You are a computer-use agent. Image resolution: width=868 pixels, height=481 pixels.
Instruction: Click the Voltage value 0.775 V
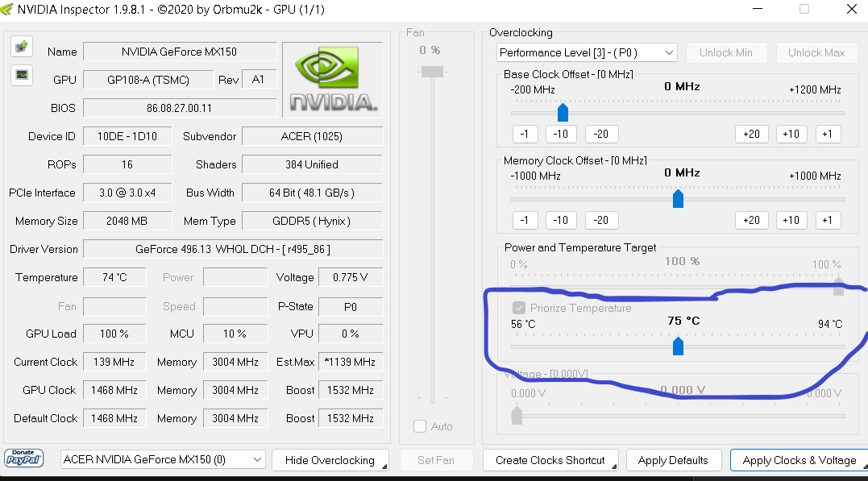(x=351, y=277)
